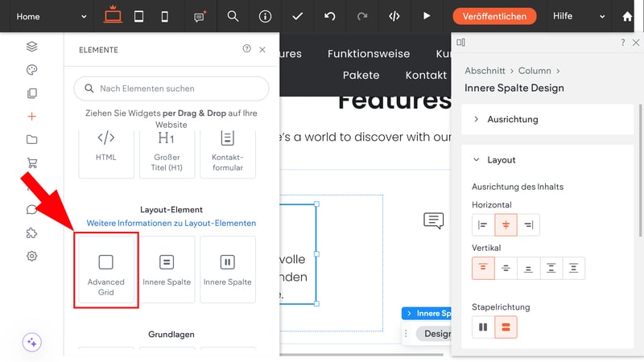Screen dimensions: 644x362
Task: Open the Layers icon in left sidebar
Action: click(x=32, y=46)
